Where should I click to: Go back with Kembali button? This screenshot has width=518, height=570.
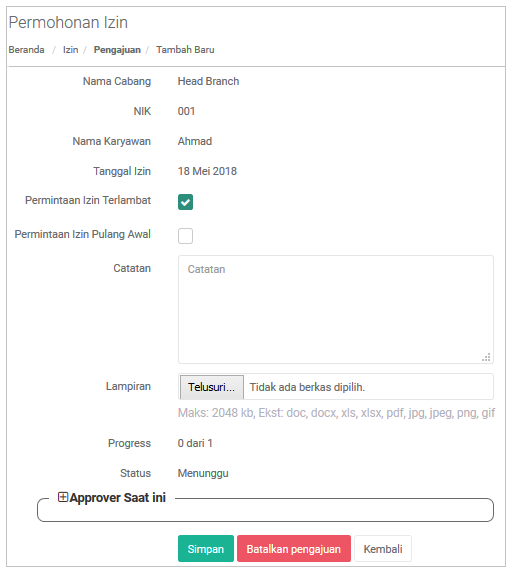click(x=383, y=549)
